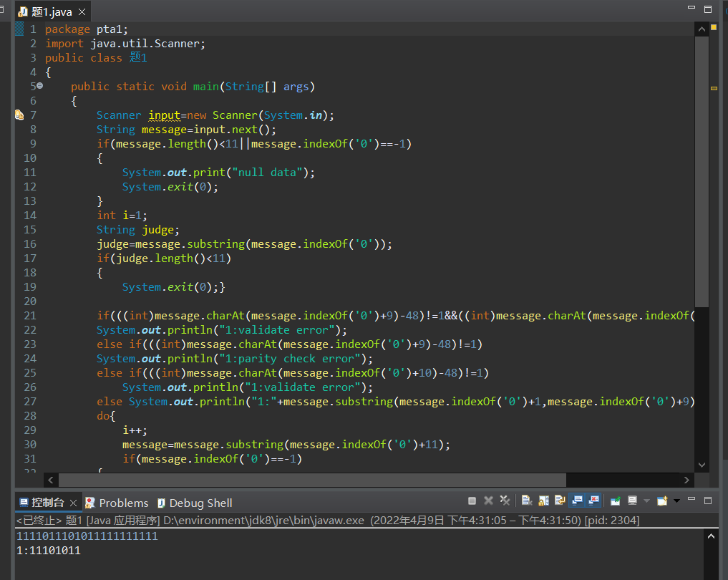Click Remove Launch icon in console toolbar

click(488, 501)
